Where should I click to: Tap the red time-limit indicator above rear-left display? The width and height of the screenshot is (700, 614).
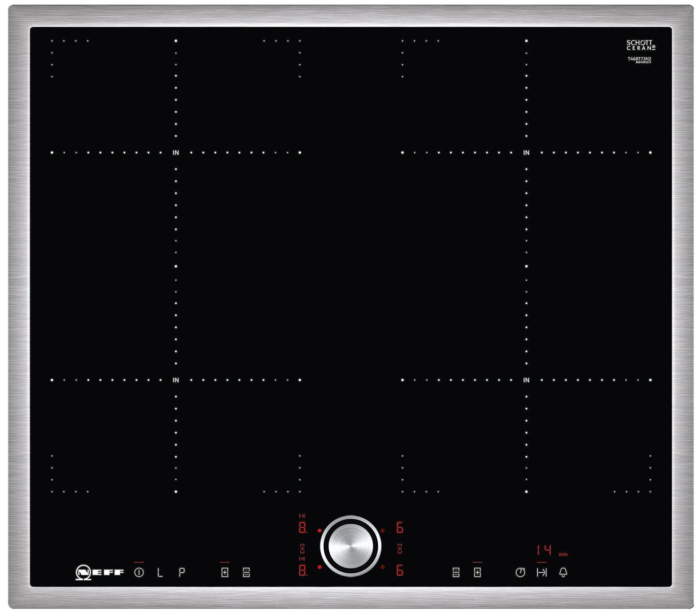click(x=302, y=516)
